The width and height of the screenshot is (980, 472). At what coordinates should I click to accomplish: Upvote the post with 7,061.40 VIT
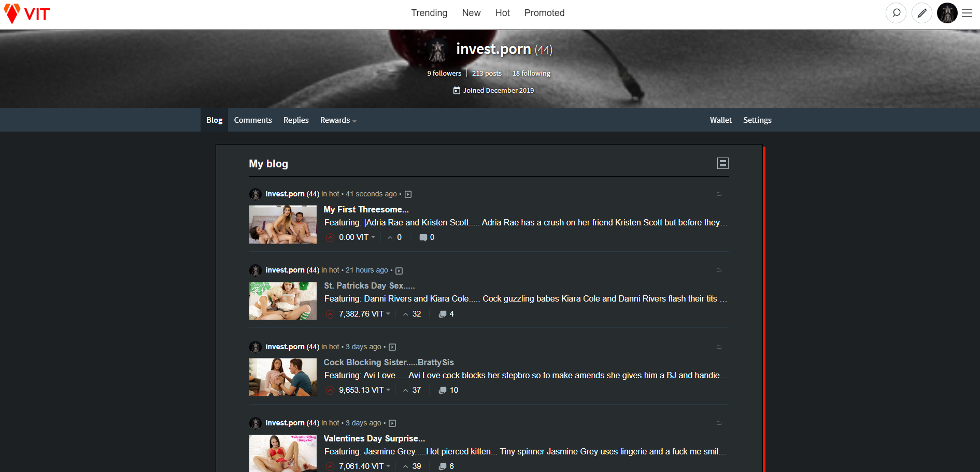click(330, 466)
